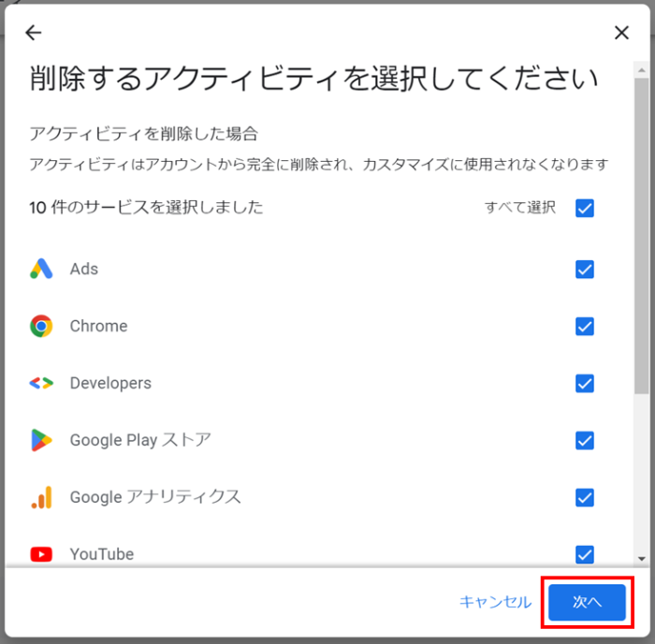This screenshot has height=644, width=655.
Task: Deselect the Google アナリティクス checkbox
Action: 585,498
